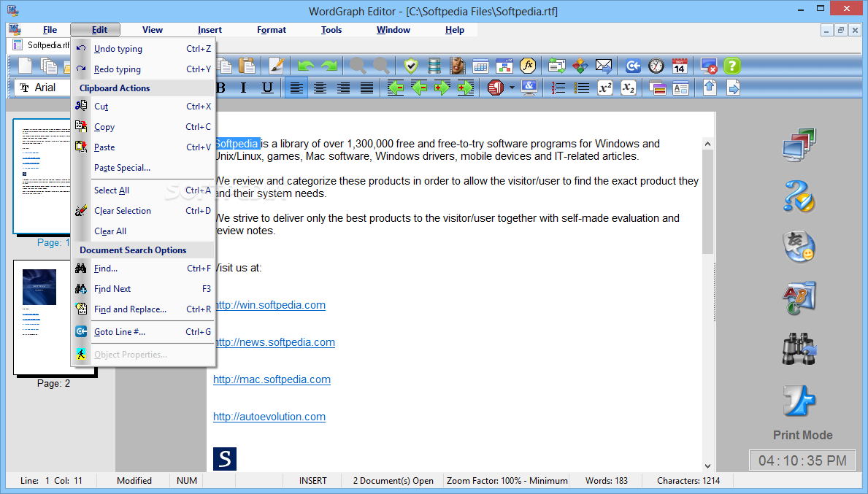Choose Goto Line #... menu entry
Screen dimensions: 868x494
(143, 332)
